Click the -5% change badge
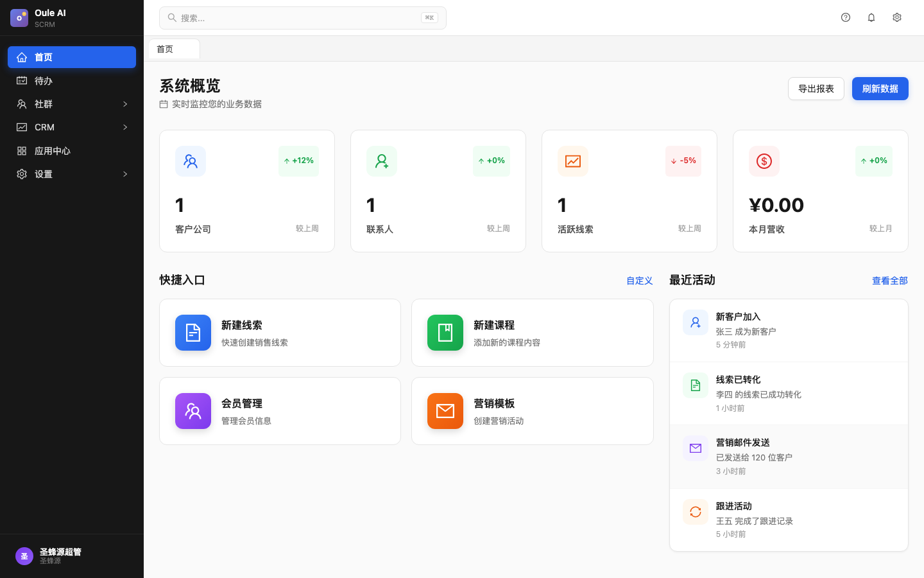Viewport: 924px width, 578px height. pyautogui.click(x=683, y=161)
